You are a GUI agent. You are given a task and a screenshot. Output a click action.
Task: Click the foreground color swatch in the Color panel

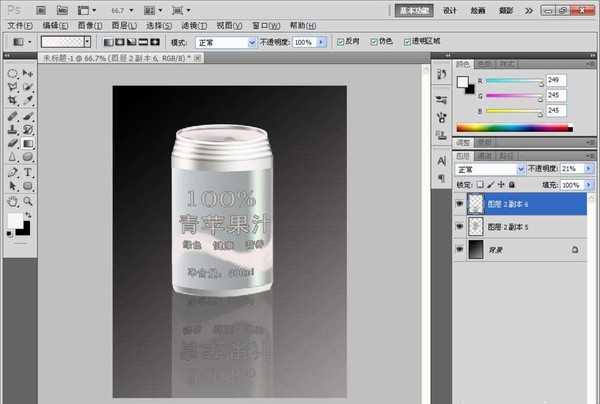pyautogui.click(x=463, y=82)
